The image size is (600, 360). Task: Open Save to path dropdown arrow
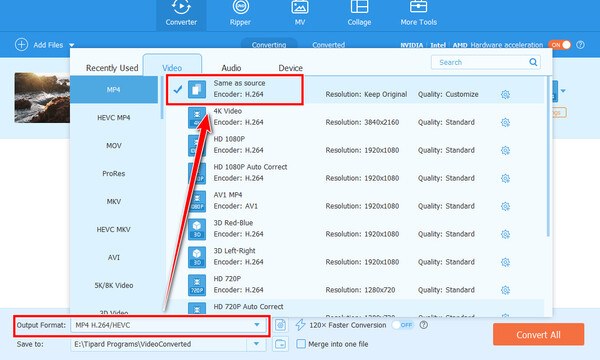(257, 344)
